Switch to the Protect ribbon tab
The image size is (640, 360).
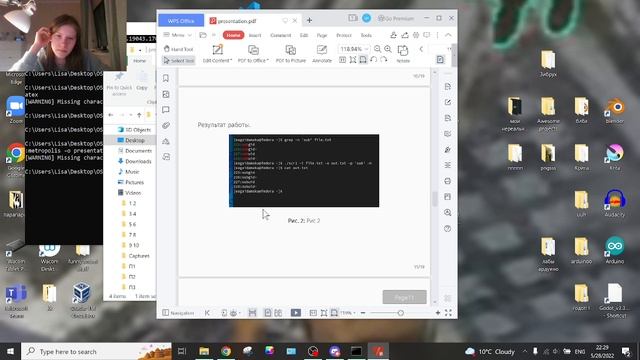tap(344, 36)
